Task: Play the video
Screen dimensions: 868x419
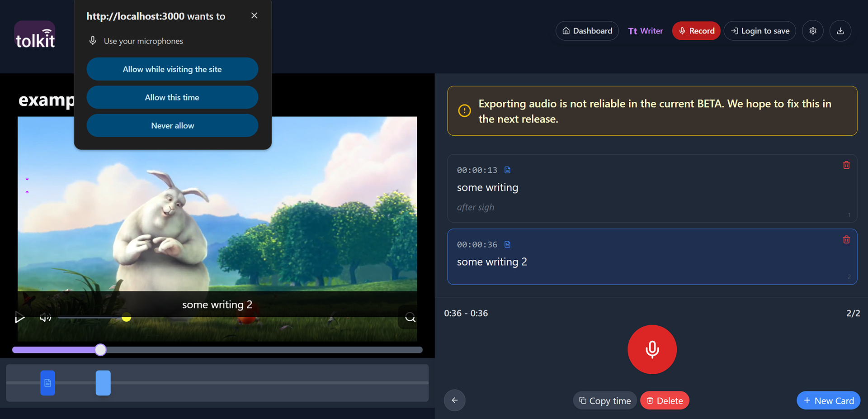Action: (x=19, y=317)
